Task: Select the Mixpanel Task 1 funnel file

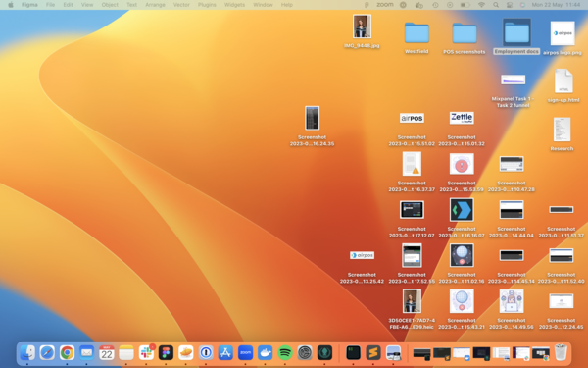Action: (513, 90)
